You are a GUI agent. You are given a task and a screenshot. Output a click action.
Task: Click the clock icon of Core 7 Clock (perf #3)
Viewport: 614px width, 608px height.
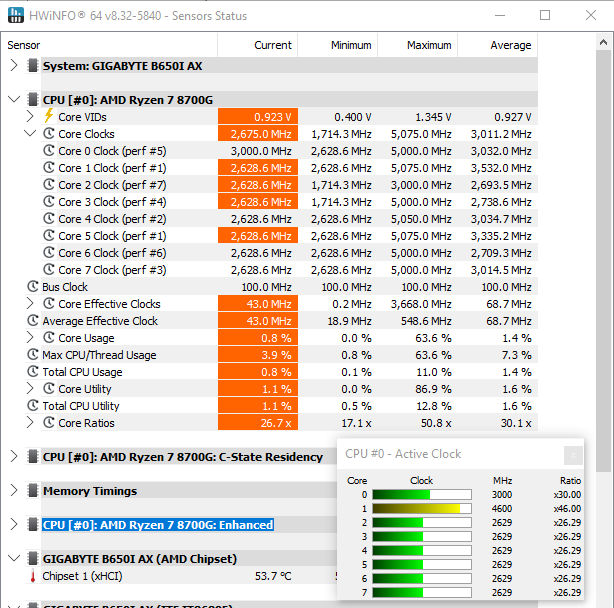49,269
